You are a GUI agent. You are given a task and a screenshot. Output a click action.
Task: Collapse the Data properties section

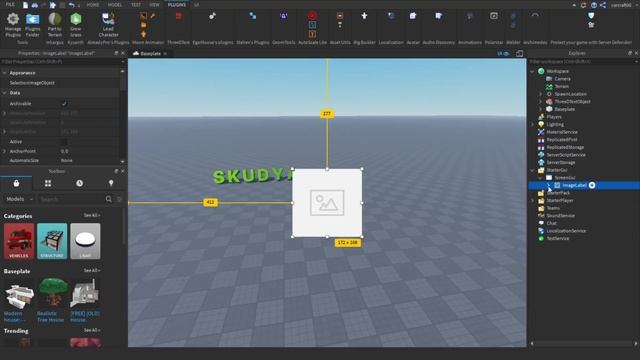click(4, 93)
